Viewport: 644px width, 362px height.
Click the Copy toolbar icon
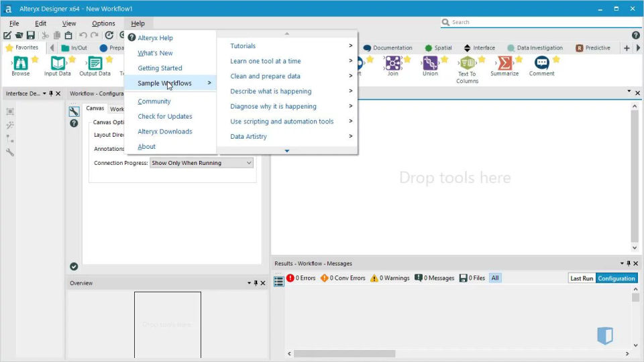coord(57,36)
